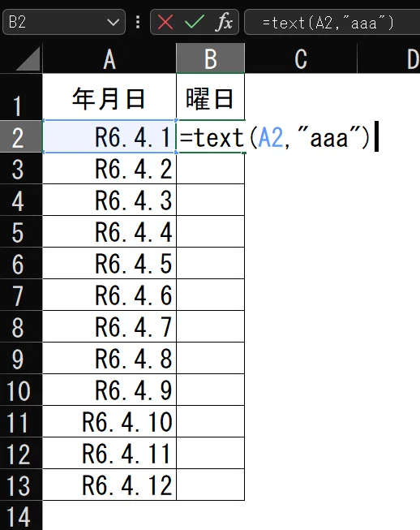The height and width of the screenshot is (530, 420).
Task: Click the formula bar three-dot resize handle
Action: click(x=138, y=22)
